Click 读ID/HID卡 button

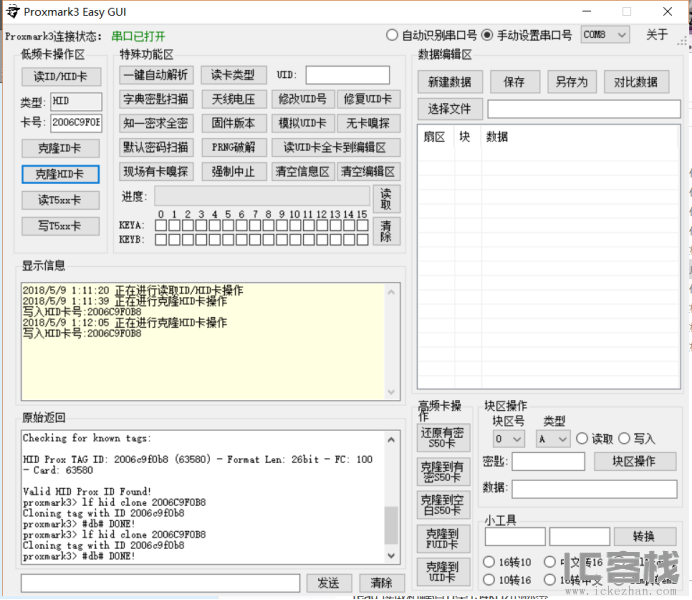(x=61, y=76)
